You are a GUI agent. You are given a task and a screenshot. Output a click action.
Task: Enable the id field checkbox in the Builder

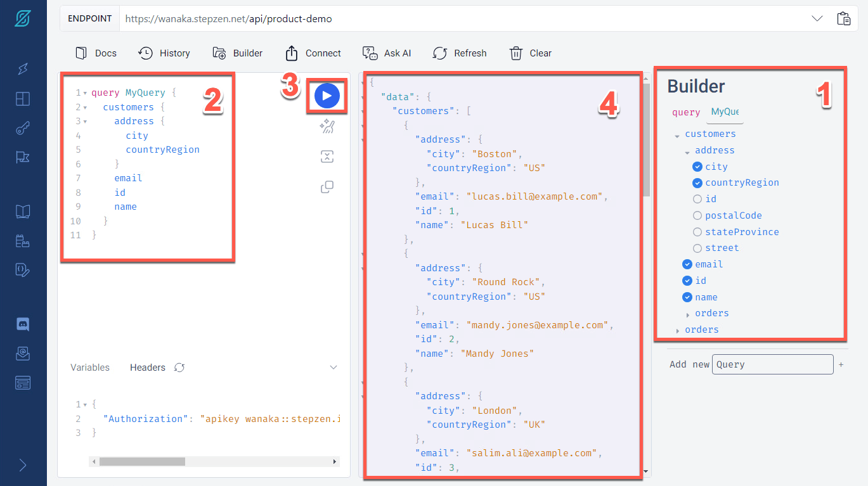(697, 198)
